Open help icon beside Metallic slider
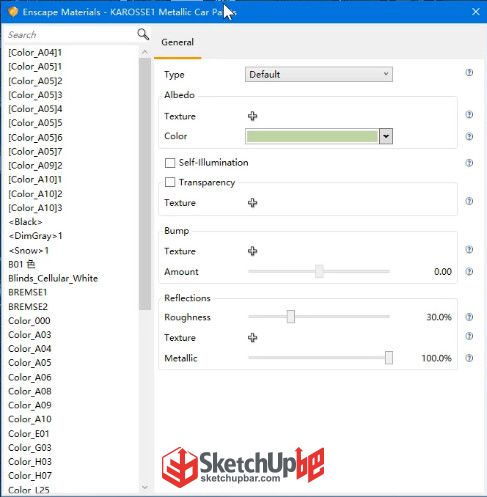Image resolution: width=487 pixels, height=497 pixels. coord(469,358)
